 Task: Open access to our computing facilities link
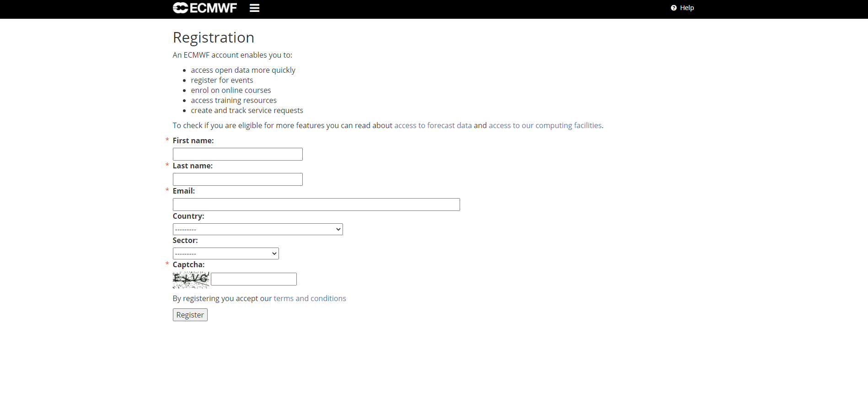545,125
